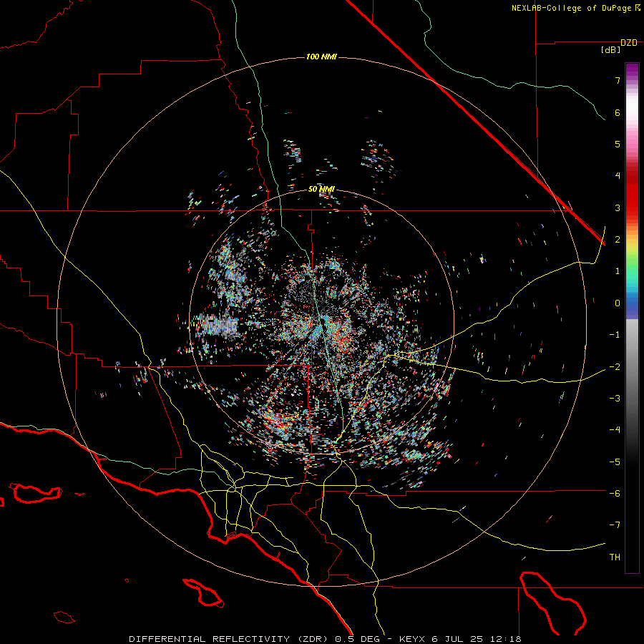Click the -2 value on the color scale
The width and height of the screenshot is (644, 644).
coord(615,367)
